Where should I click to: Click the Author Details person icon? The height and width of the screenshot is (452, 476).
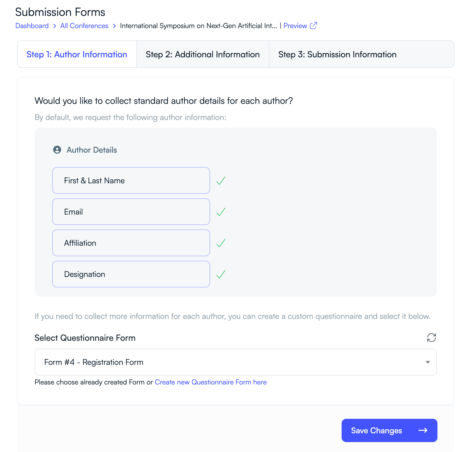(x=57, y=150)
